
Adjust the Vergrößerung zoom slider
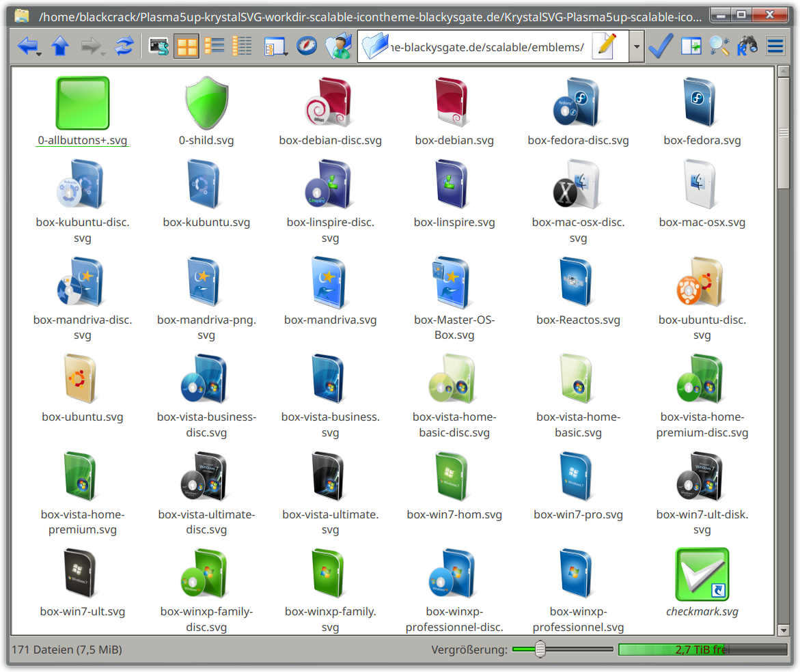click(540, 649)
